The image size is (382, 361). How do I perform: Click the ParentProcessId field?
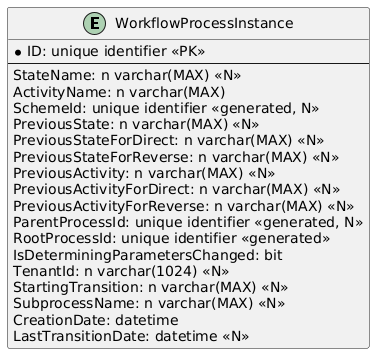188,222
